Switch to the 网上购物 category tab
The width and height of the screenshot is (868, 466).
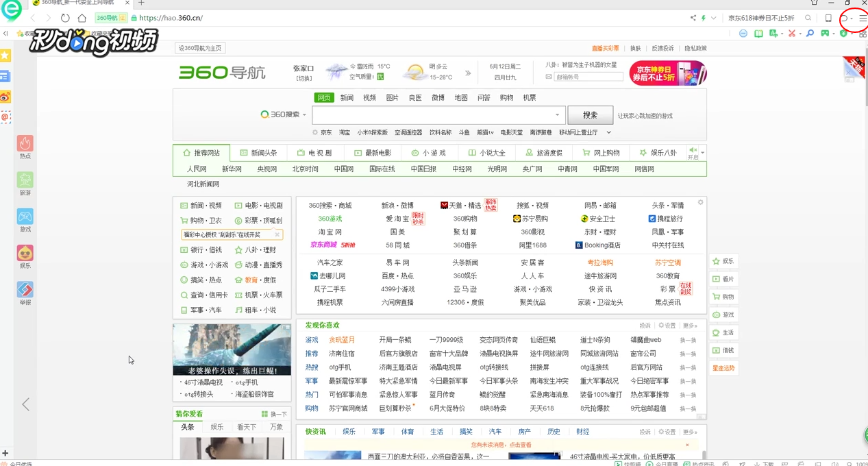(x=601, y=153)
